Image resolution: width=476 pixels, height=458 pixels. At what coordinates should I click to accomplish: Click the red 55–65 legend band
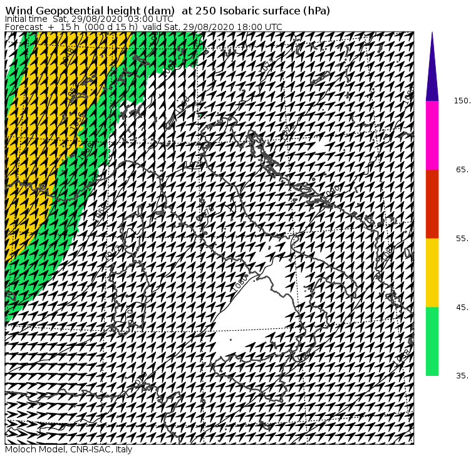click(432, 204)
